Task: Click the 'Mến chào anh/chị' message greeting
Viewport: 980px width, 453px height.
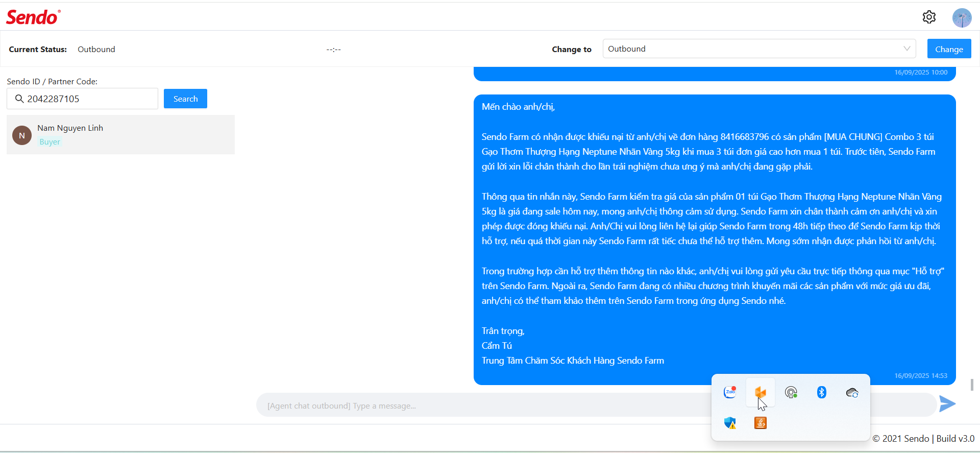Action: click(518, 107)
